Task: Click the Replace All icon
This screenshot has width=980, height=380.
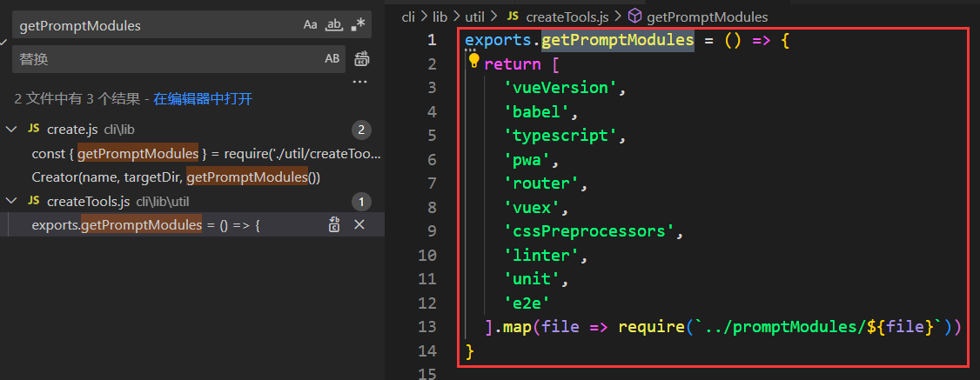Action: [362, 58]
